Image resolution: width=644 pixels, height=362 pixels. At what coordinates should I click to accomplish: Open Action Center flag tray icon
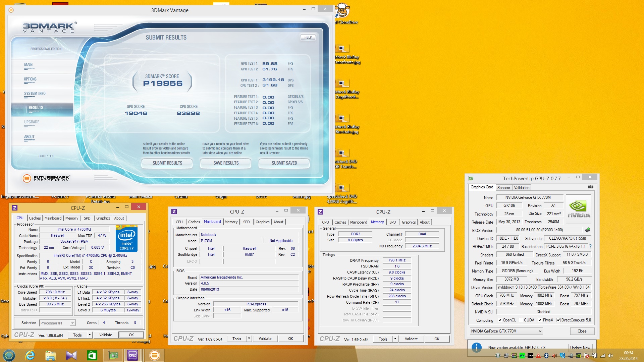tap(587, 356)
